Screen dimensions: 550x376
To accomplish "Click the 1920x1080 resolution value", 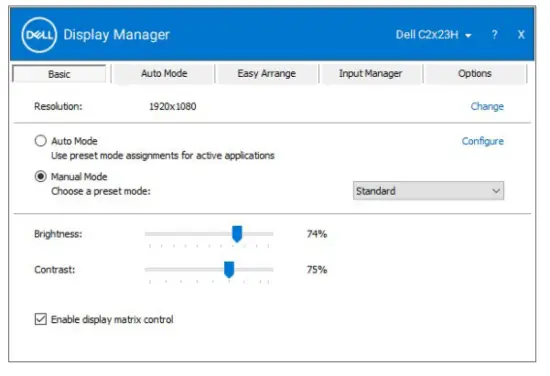I will [x=173, y=106].
